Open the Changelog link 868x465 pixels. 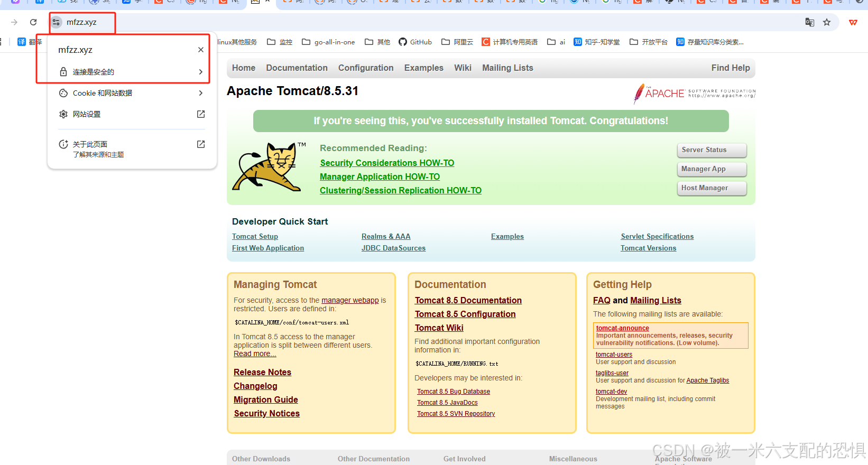[255, 386]
